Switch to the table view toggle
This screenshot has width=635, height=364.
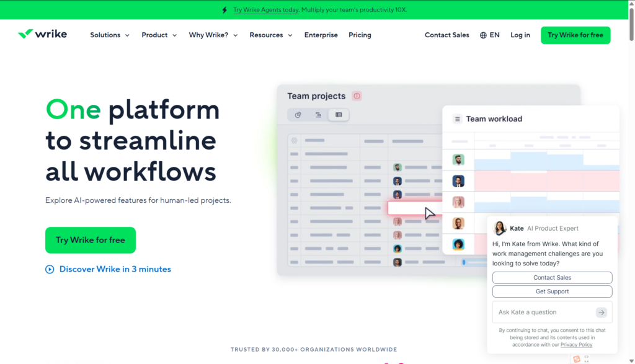tap(339, 115)
